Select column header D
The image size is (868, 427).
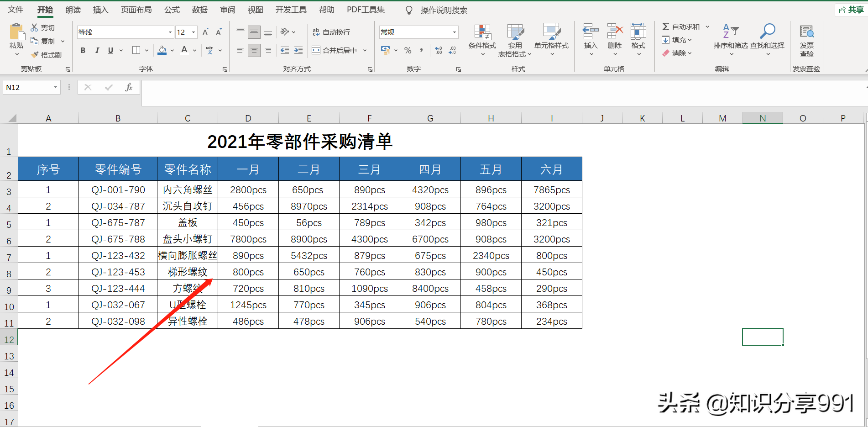click(248, 118)
